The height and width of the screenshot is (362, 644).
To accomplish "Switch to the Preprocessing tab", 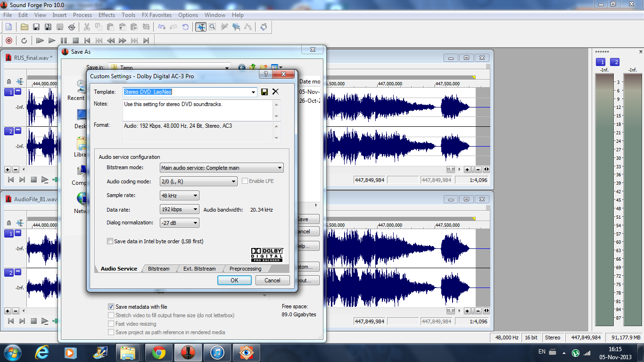I will (245, 269).
